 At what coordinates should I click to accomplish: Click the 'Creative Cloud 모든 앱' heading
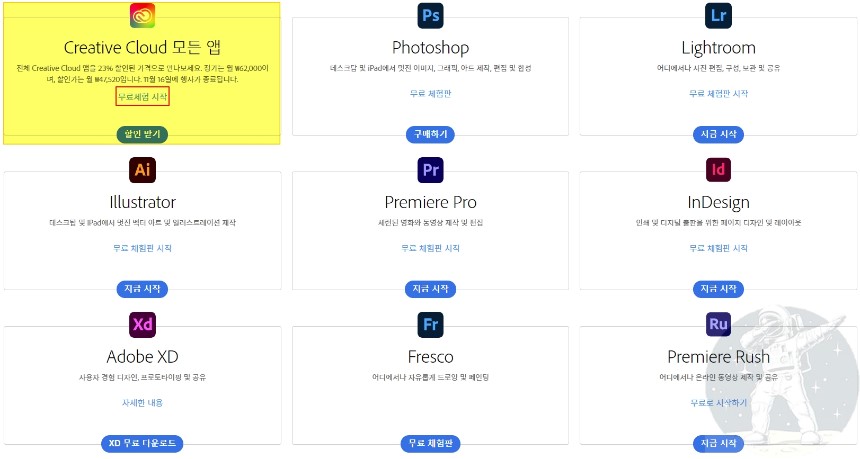coord(142,48)
